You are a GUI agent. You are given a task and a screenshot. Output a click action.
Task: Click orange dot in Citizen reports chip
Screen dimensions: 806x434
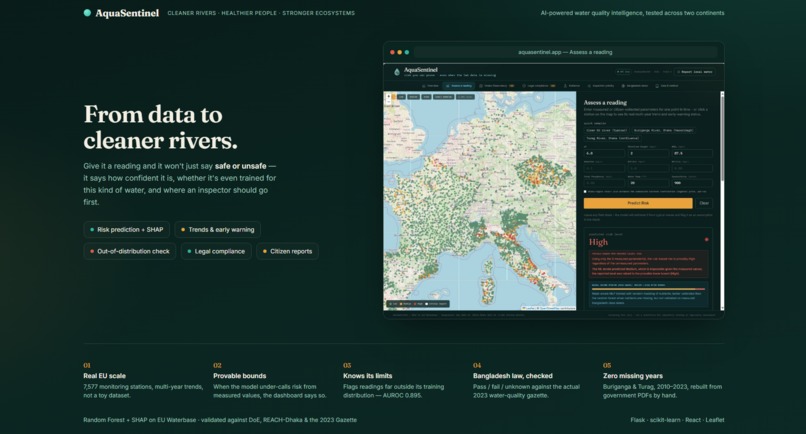tap(265, 251)
